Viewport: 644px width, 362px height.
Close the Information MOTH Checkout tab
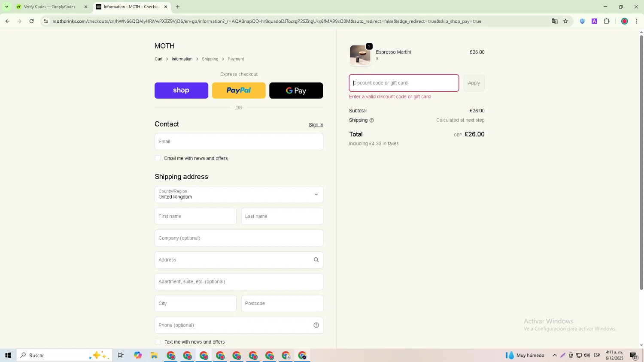click(166, 7)
